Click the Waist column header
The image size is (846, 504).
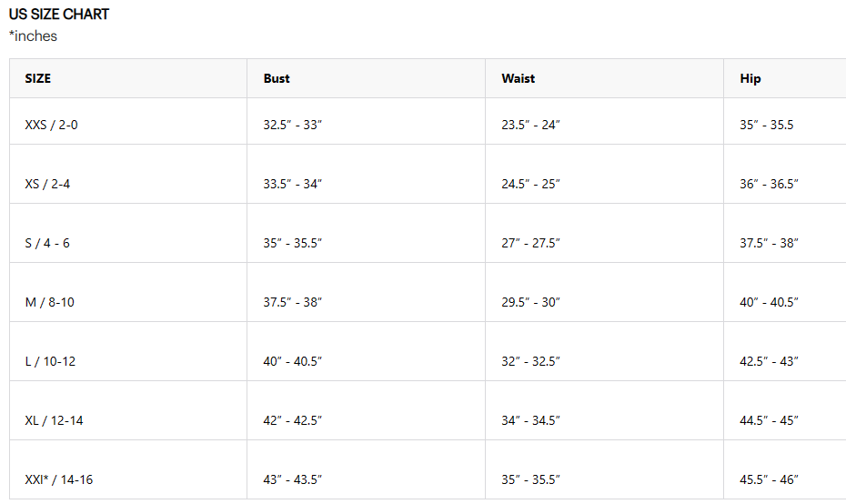tap(519, 78)
